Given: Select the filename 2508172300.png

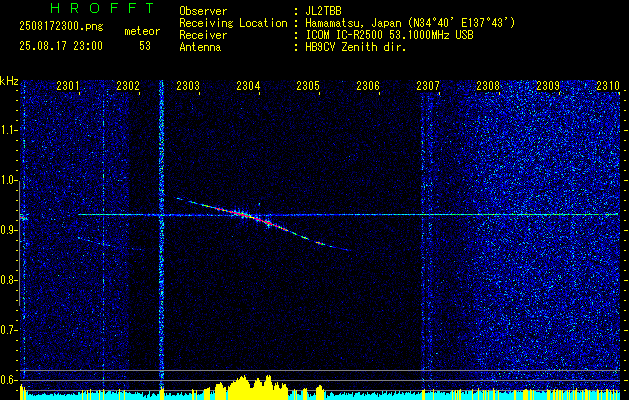Looking at the screenshot, I should tap(61, 27).
